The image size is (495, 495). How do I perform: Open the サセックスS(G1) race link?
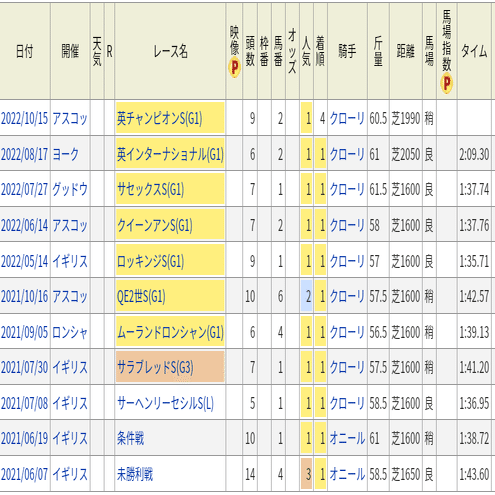pyautogui.click(x=150, y=190)
